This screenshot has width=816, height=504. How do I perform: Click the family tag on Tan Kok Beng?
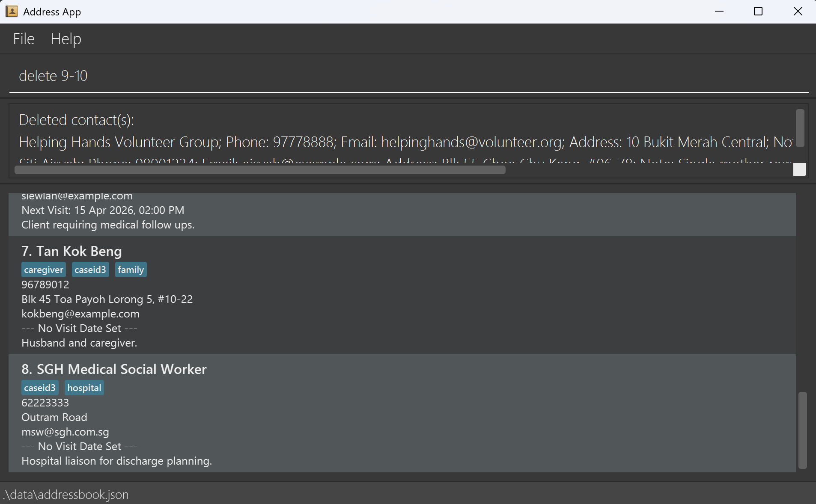(x=131, y=270)
